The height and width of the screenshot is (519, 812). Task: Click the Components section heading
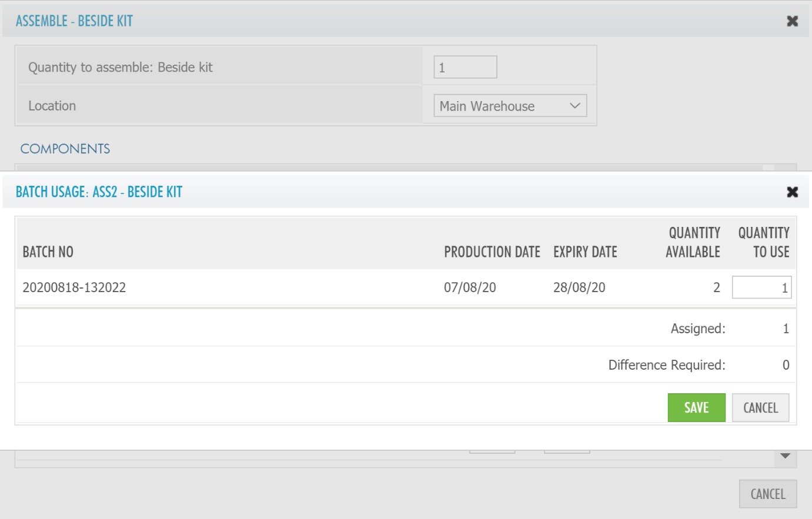tap(65, 149)
